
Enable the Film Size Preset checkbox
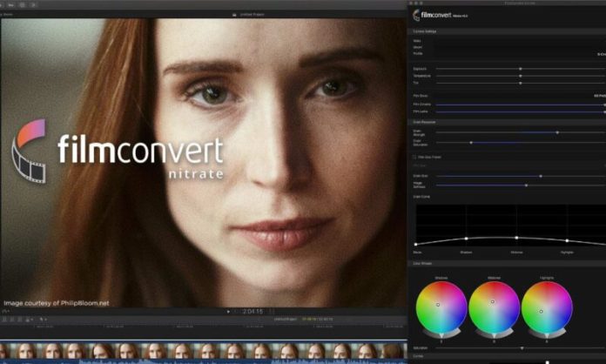tap(414, 157)
